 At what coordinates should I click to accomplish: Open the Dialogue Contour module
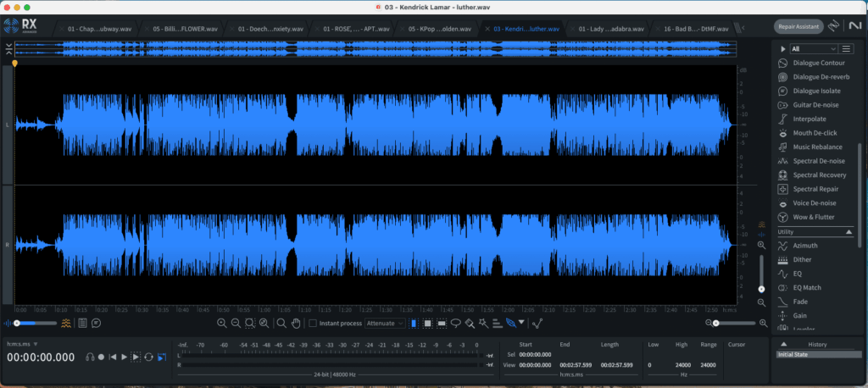coord(811,63)
